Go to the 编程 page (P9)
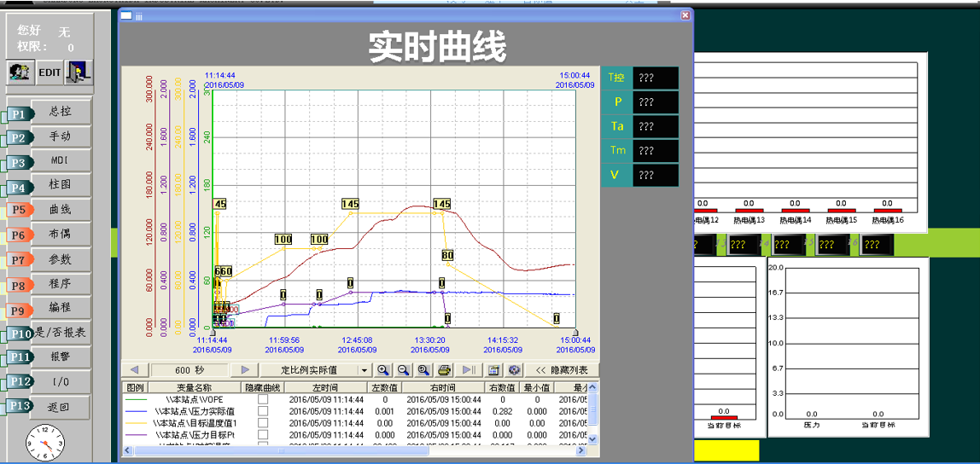 (61, 308)
